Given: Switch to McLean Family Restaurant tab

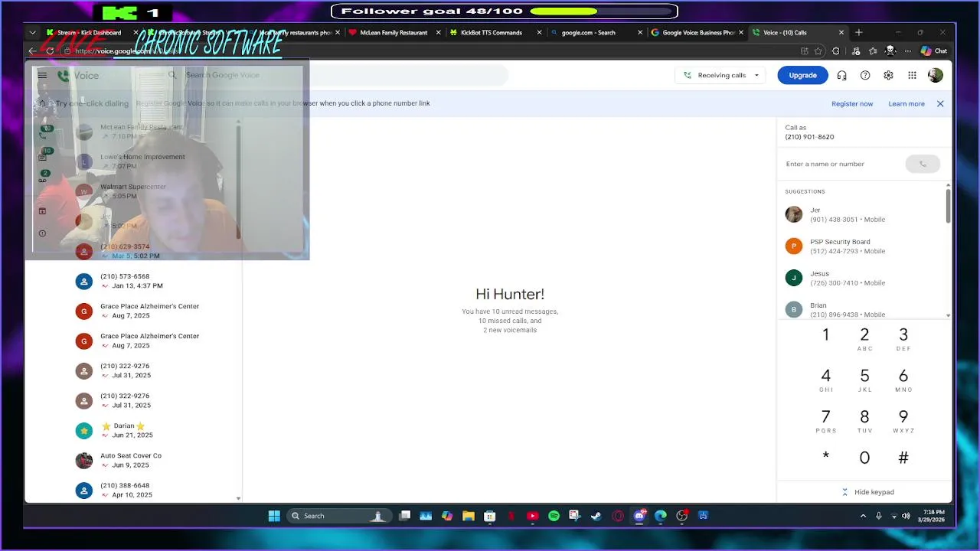Looking at the screenshot, I should click(x=394, y=33).
